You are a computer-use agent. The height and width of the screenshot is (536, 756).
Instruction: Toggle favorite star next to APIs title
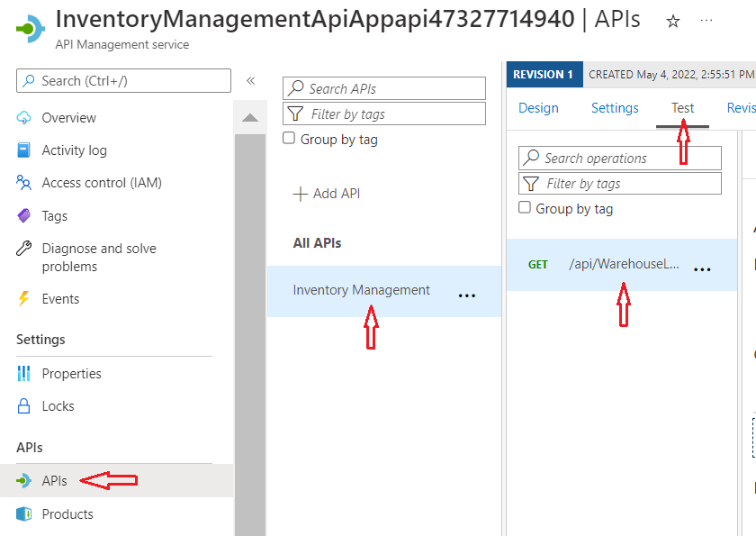pos(672,20)
